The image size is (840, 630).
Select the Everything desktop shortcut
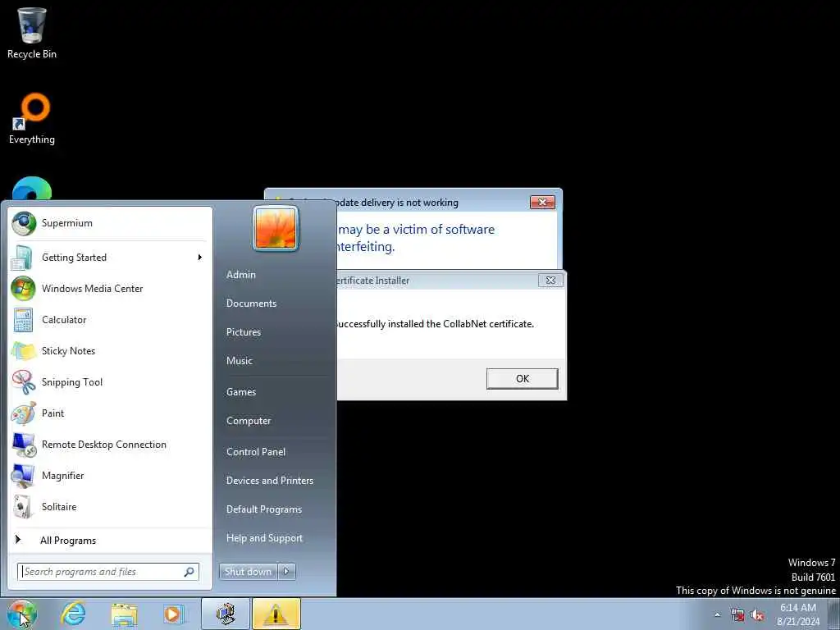pyautogui.click(x=32, y=119)
